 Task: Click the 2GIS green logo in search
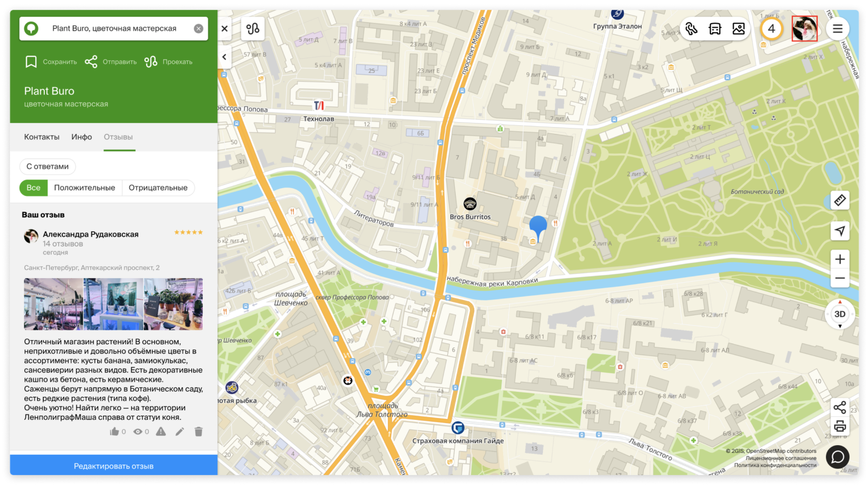[x=32, y=28]
